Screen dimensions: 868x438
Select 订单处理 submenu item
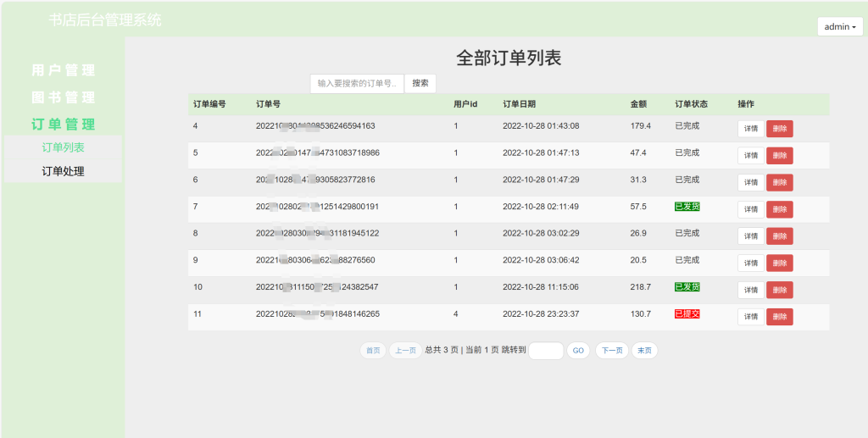click(x=63, y=171)
